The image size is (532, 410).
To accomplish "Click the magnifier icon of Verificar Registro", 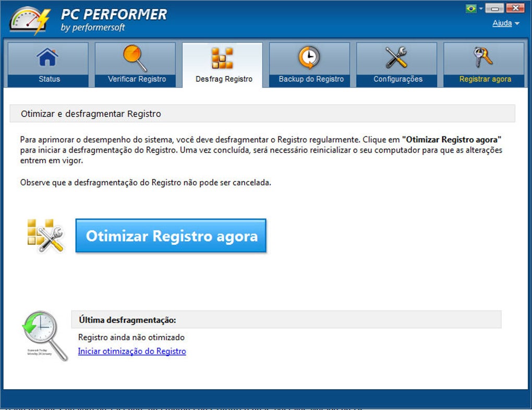I will pos(135,58).
